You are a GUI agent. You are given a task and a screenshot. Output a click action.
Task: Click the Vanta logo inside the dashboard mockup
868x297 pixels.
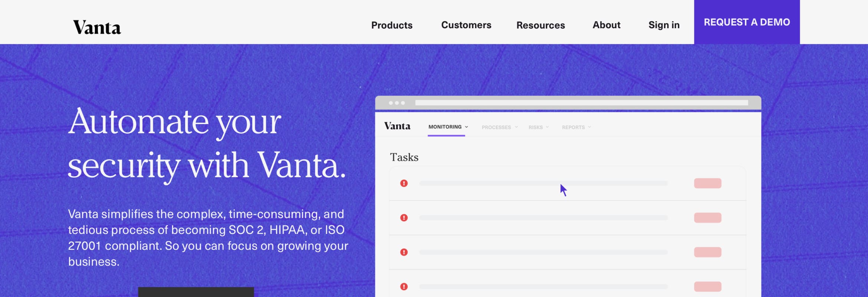coord(397,126)
